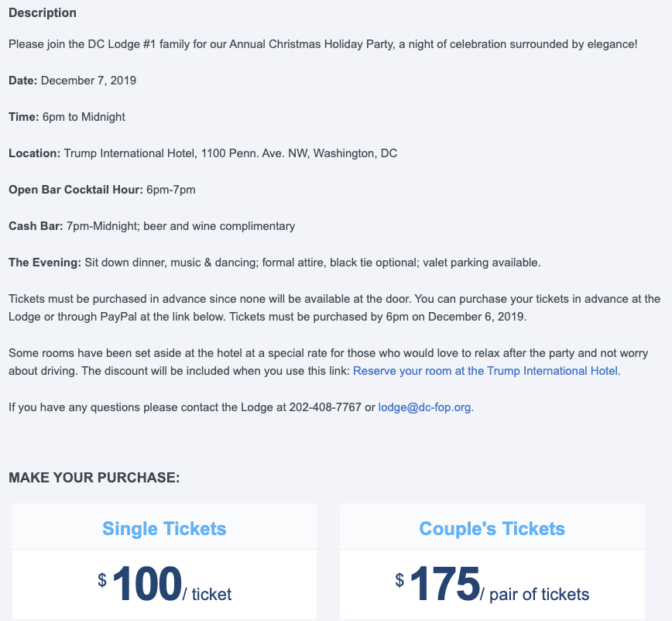This screenshot has height=621, width=672.
Task: Click the Open Bar Cocktail Hour label
Action: (76, 190)
